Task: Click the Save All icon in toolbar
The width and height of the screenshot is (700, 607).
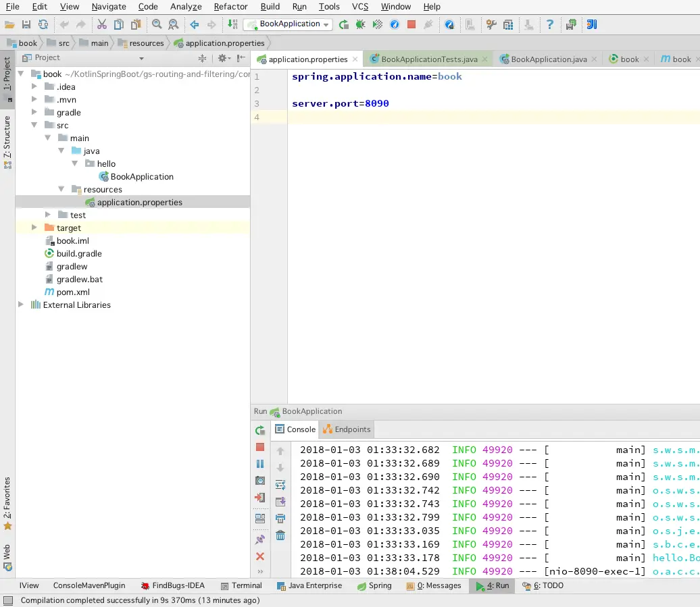Action: click(x=26, y=24)
